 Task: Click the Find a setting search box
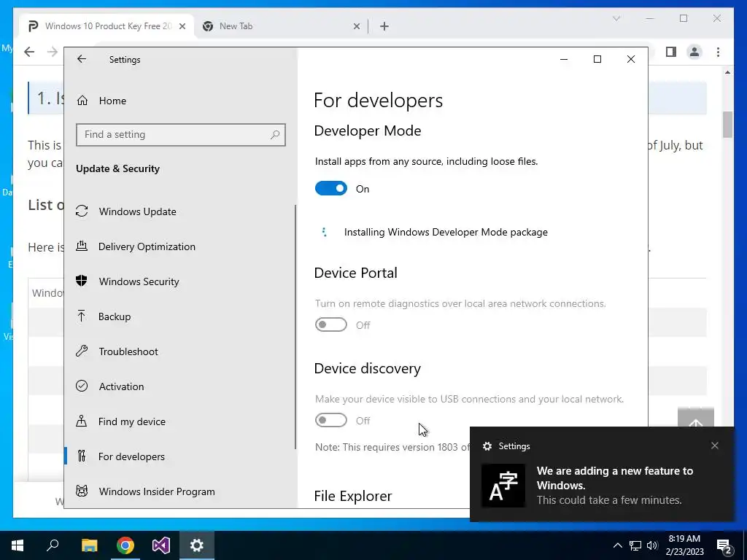pyautogui.click(x=181, y=135)
